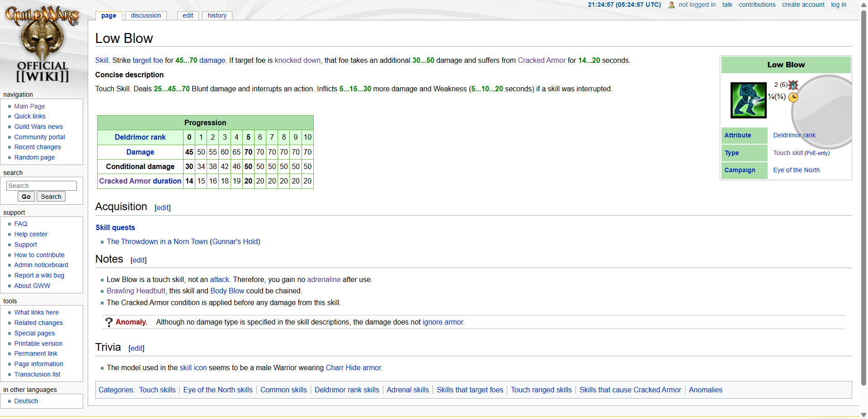Open What links here tool
This screenshot has width=868, height=419.
37,312
